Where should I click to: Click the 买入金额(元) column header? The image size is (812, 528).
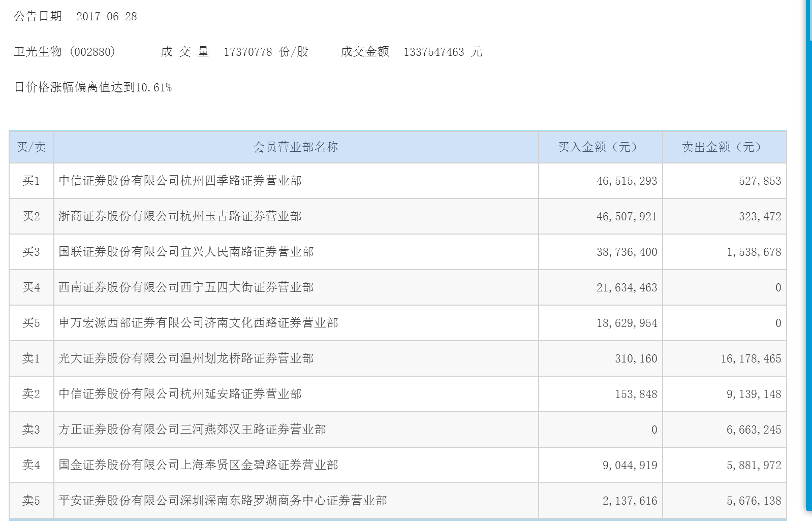[600, 147]
